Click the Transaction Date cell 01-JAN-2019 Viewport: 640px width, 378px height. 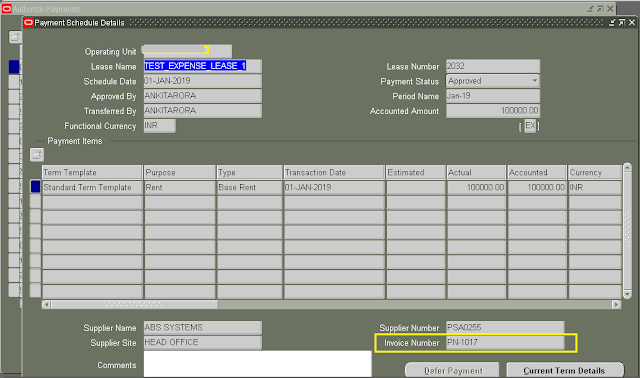[x=334, y=187]
